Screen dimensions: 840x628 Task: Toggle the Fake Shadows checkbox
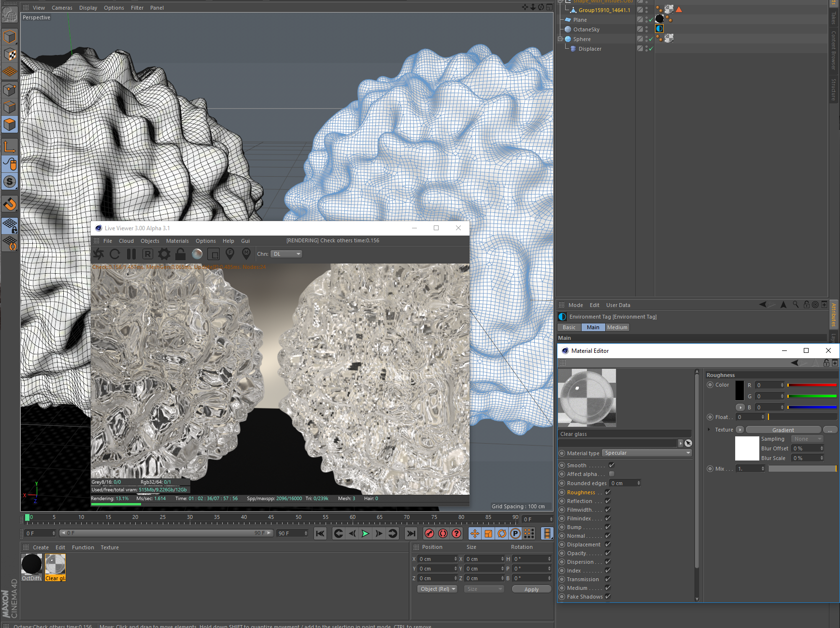click(608, 597)
